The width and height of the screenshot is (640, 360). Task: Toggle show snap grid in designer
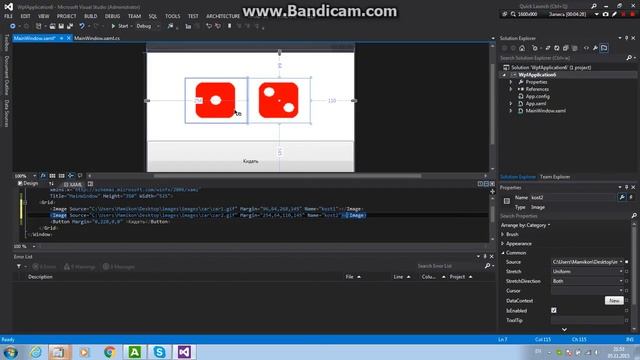(x=52, y=176)
